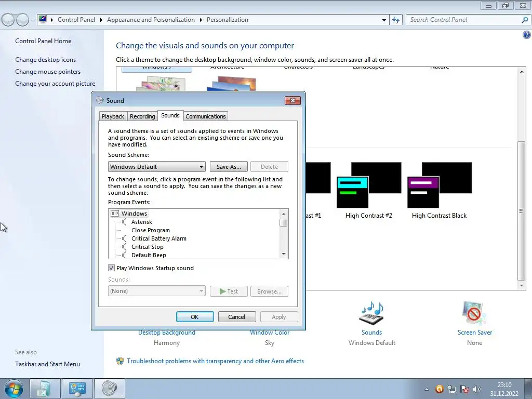
Task: Open Control Panel Home link
Action: click(43, 41)
